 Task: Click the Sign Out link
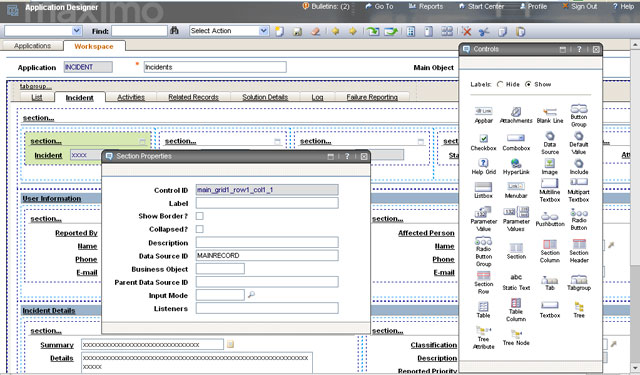pyautogui.click(x=580, y=7)
